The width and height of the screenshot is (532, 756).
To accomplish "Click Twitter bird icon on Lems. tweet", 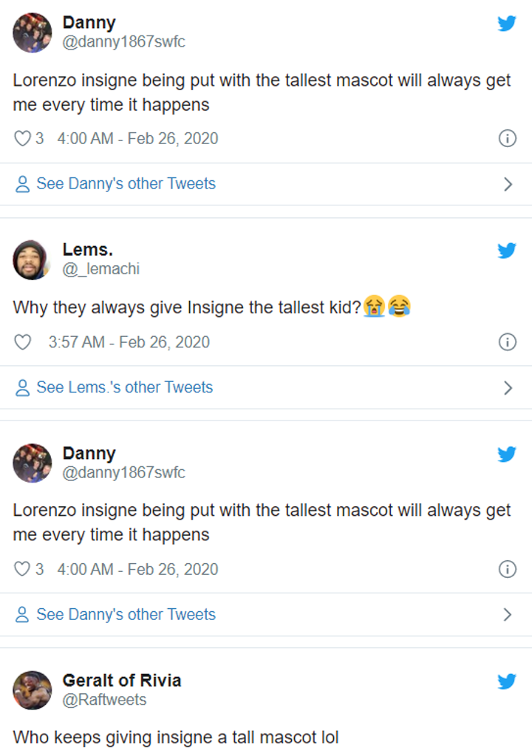I will tap(506, 251).
